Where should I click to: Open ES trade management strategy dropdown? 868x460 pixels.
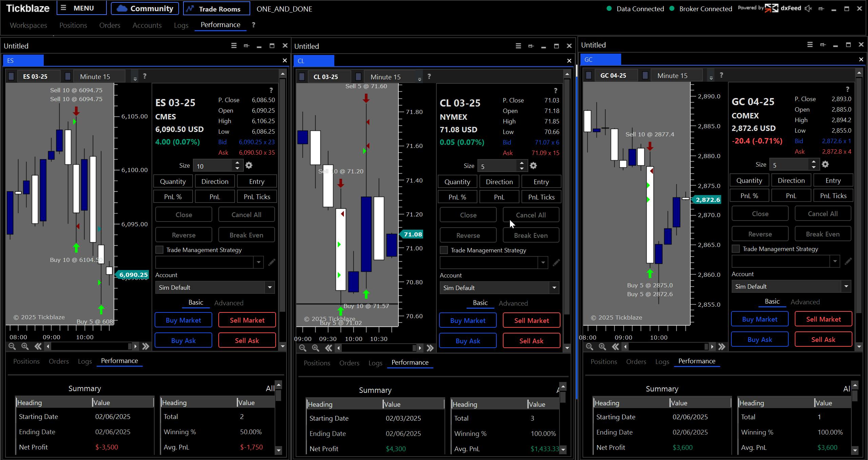pos(258,262)
